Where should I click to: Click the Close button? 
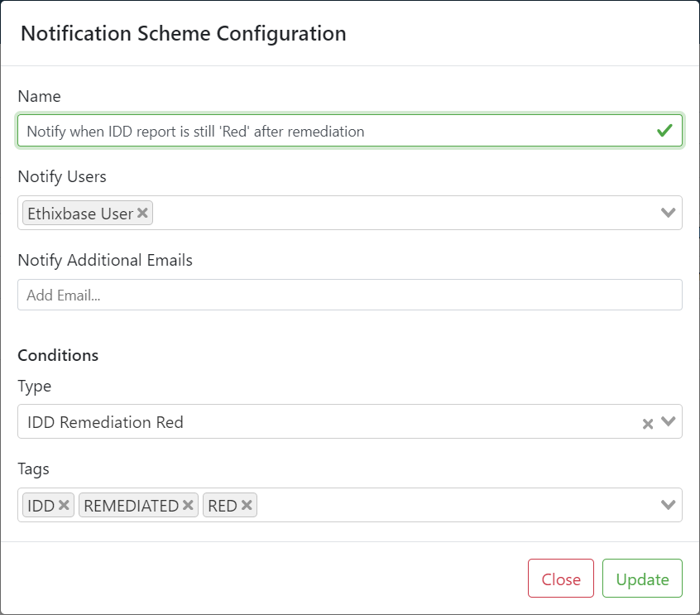(x=561, y=579)
